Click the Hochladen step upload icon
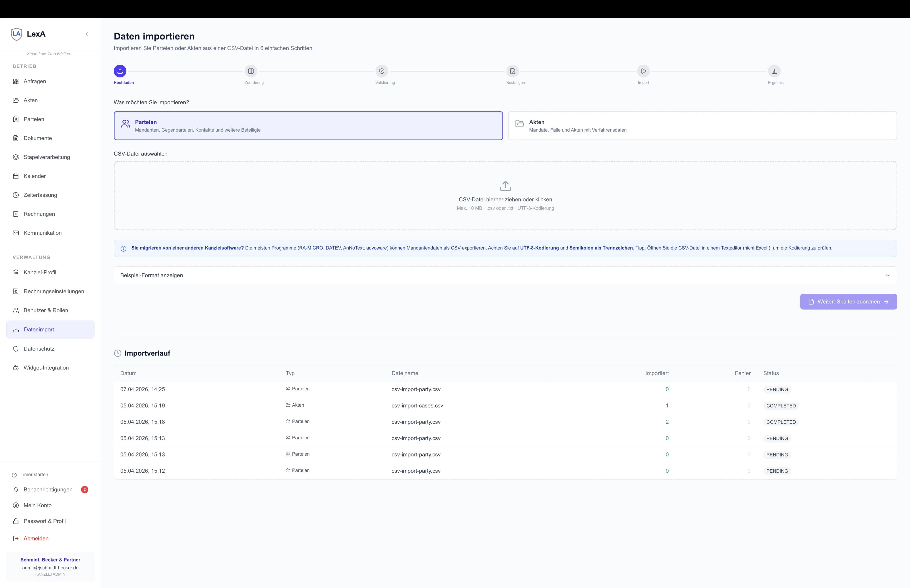 tap(120, 71)
